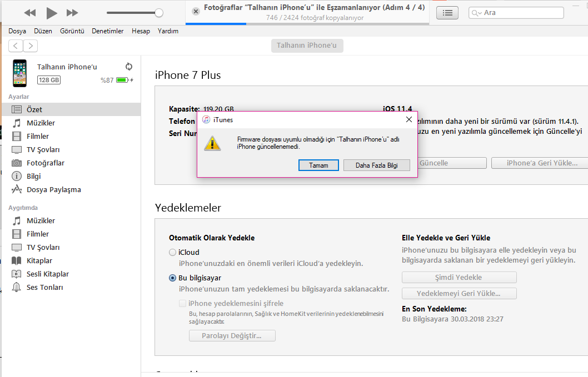Open the search options magnifier dropdown
Screen dimensions: 588x377
[476, 13]
